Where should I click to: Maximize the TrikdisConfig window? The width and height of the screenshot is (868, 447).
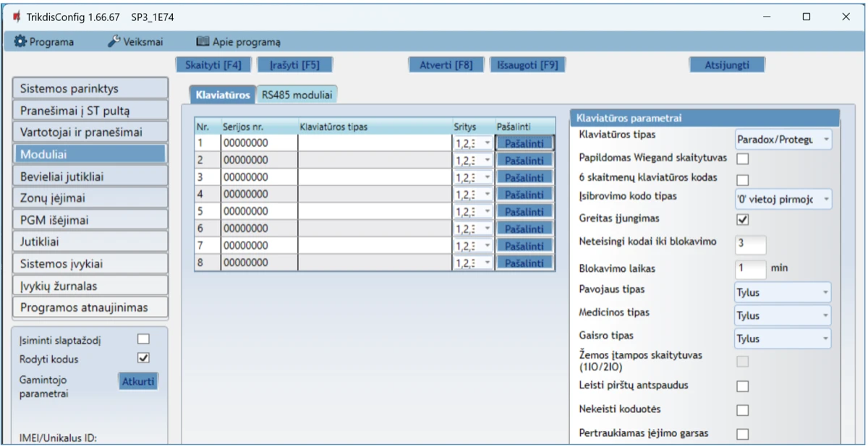coord(807,17)
